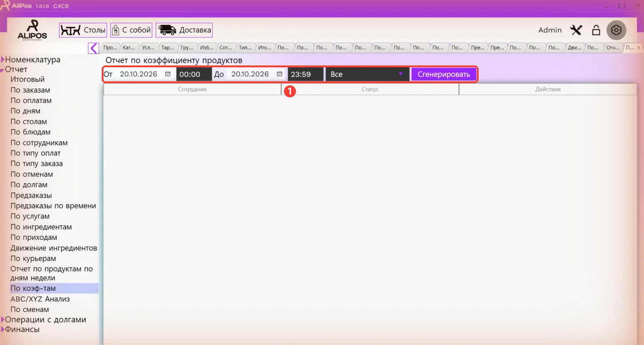Screen dimensions: 644x345
Task: Switch to the Изб... tab
Action: tap(207, 47)
